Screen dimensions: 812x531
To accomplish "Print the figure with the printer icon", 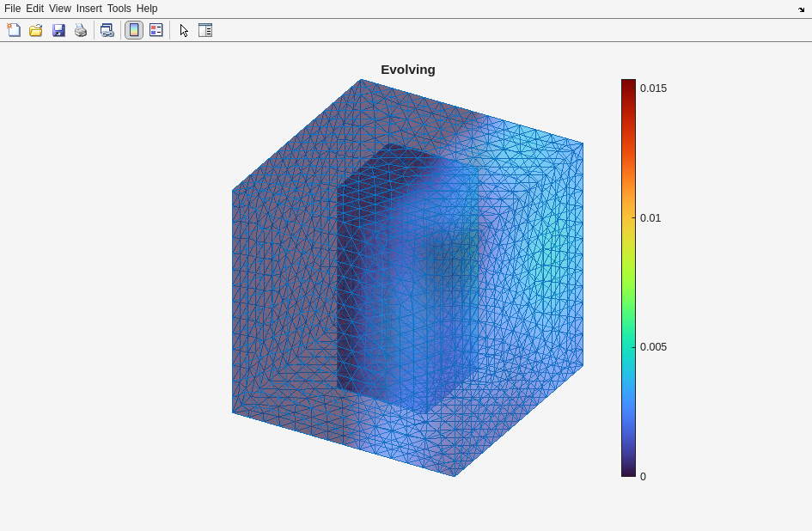I will click(x=81, y=30).
